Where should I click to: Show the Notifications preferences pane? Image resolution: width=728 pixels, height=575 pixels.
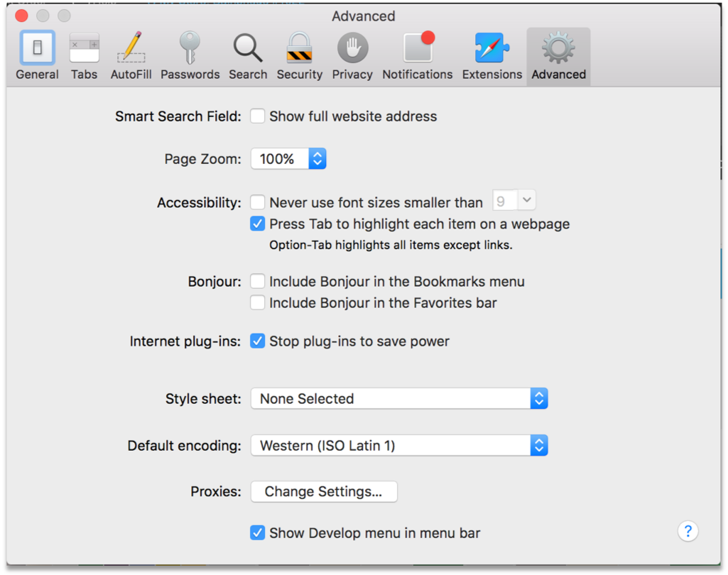418,56
